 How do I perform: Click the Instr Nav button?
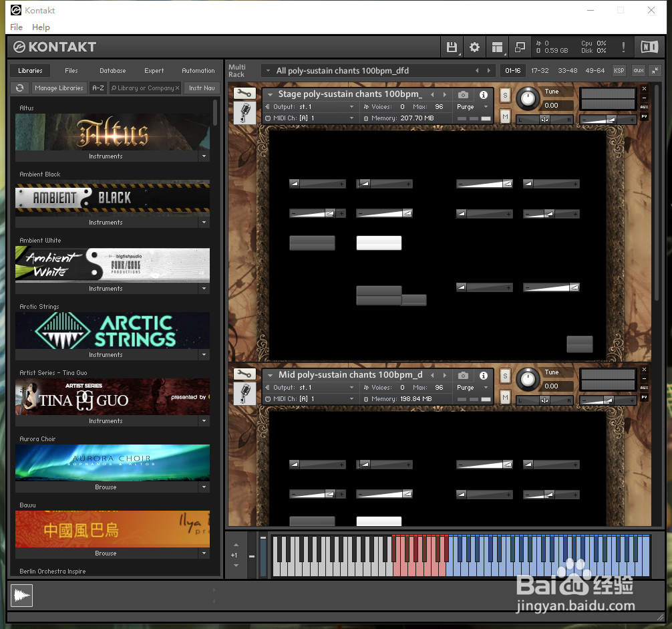click(202, 88)
